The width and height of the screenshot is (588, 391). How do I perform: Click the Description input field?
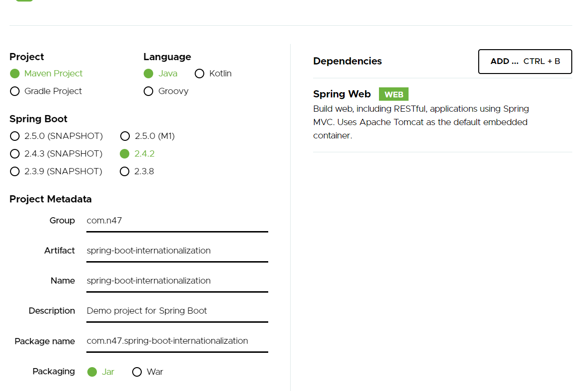(x=177, y=311)
